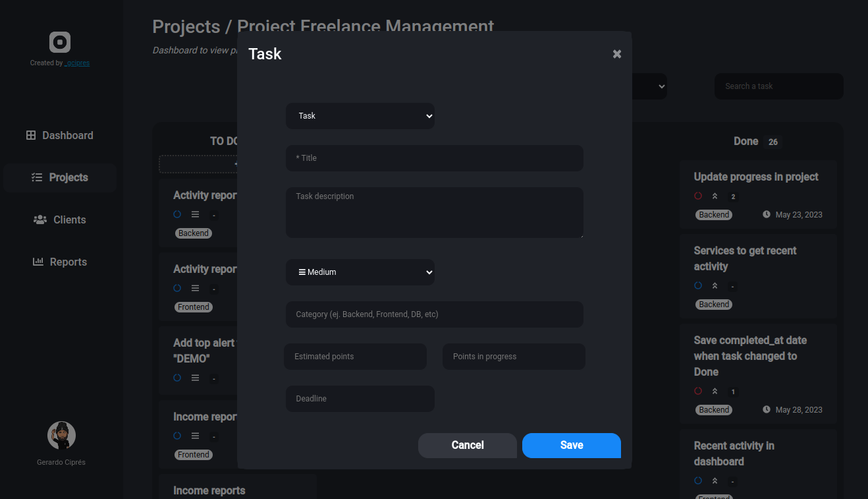This screenshot has height=499, width=868.
Task: Close the Task dialog with X icon
Action: pyautogui.click(x=617, y=54)
